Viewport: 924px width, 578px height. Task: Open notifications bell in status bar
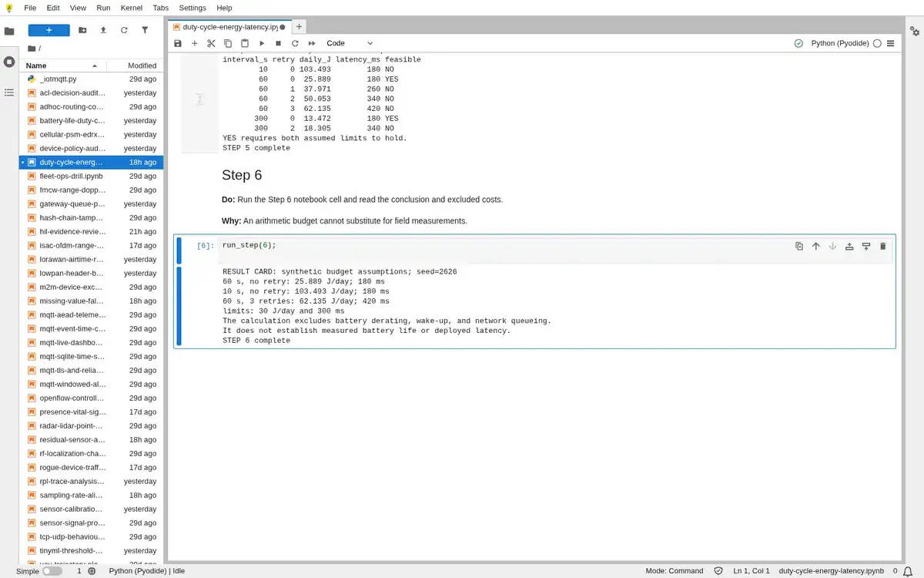pyautogui.click(x=909, y=571)
